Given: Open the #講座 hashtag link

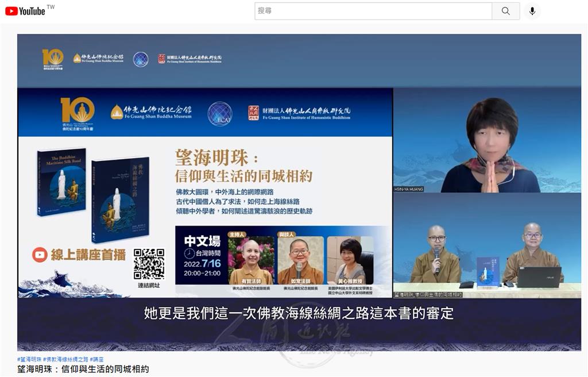Looking at the screenshot, I should [x=96, y=359].
